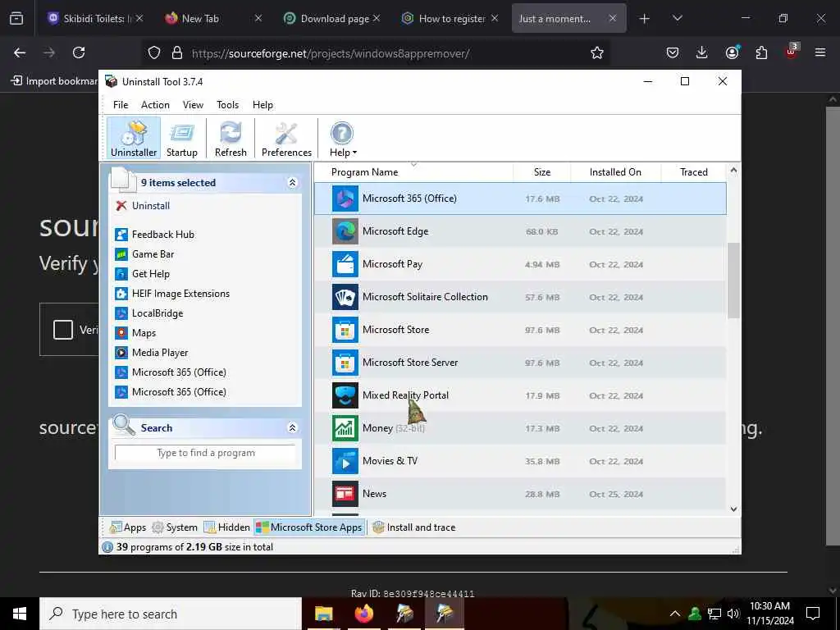Sort by Traced column header
The width and height of the screenshot is (840, 630).
pyautogui.click(x=694, y=172)
